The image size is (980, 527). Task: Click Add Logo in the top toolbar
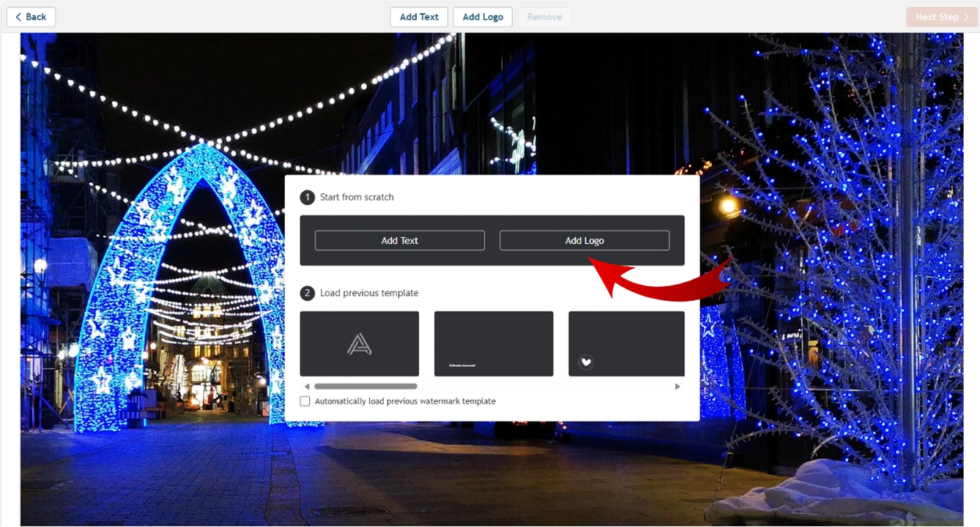click(483, 17)
